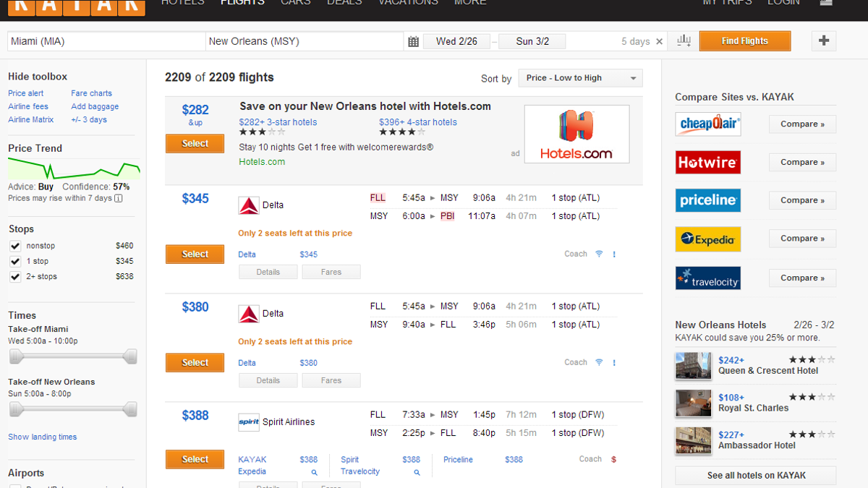Click See all hotels on KAYAK
The image size is (868, 488).
tap(756, 476)
